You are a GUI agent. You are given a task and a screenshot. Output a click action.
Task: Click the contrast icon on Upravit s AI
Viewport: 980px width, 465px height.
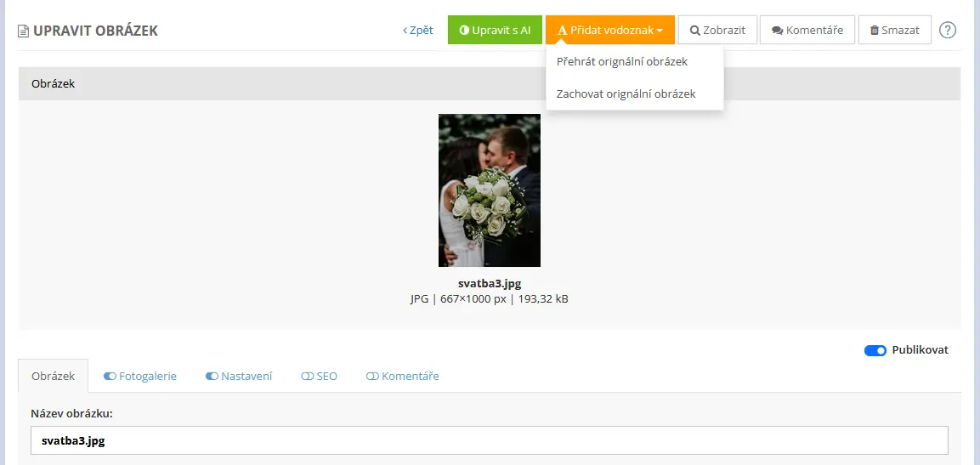pyautogui.click(x=464, y=30)
